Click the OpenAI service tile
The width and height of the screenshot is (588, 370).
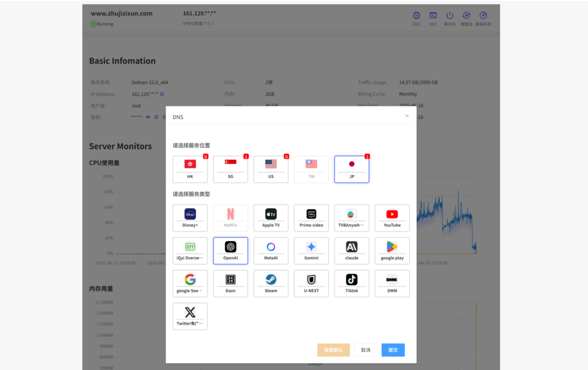coord(231,251)
